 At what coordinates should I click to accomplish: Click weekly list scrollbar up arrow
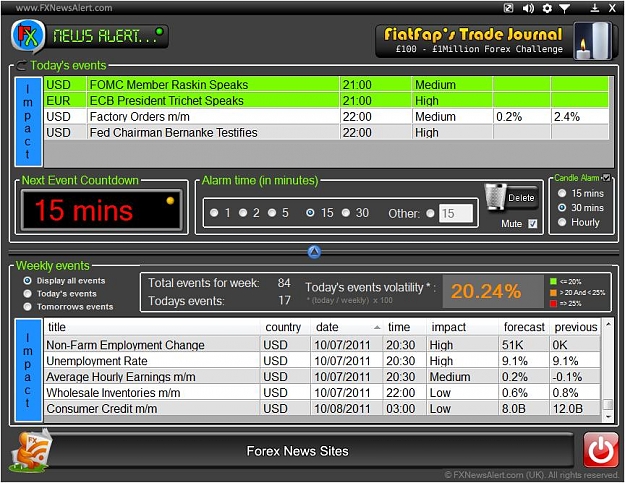[608, 324]
